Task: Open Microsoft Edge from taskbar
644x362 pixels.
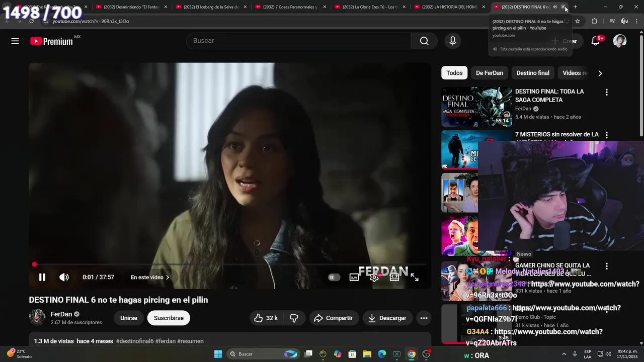Action: point(382,354)
